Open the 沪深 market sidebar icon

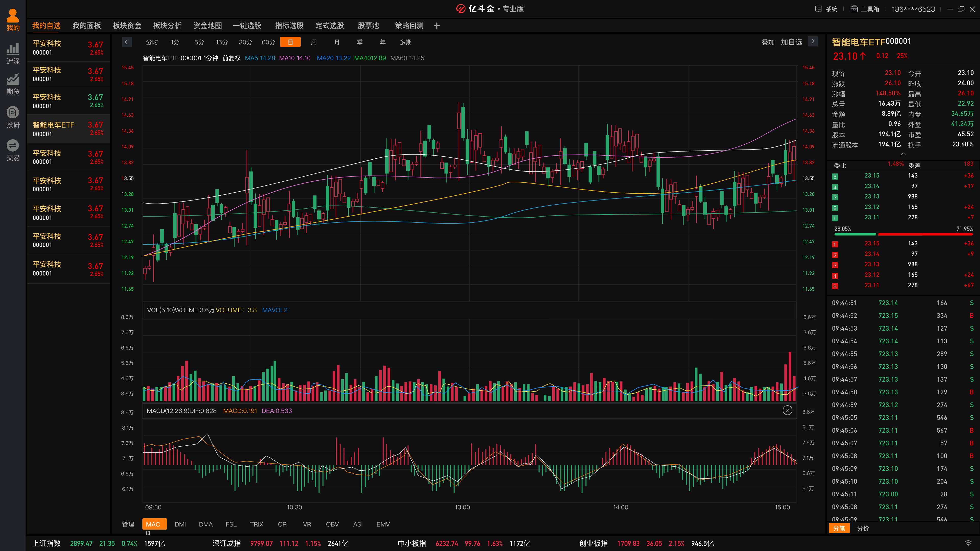(13, 54)
